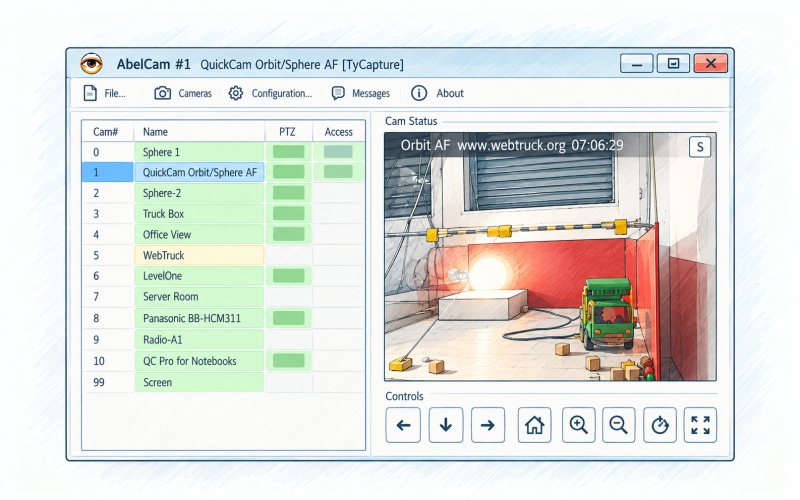Click the Cam# column header
800x500 pixels.
106,132
